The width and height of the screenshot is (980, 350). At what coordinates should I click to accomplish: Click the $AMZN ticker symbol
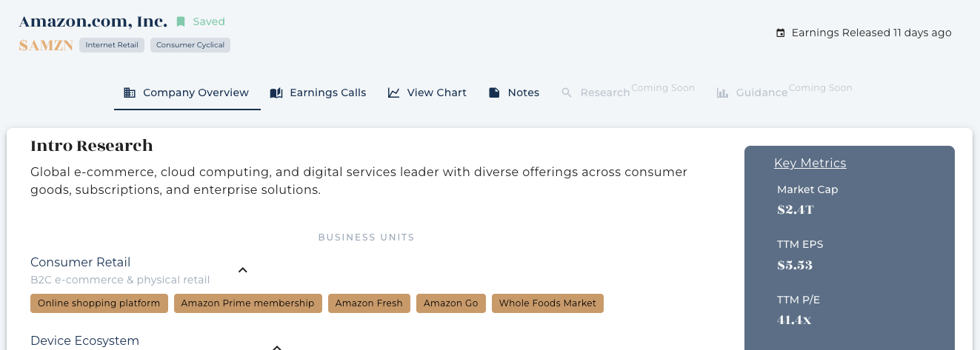pos(46,45)
